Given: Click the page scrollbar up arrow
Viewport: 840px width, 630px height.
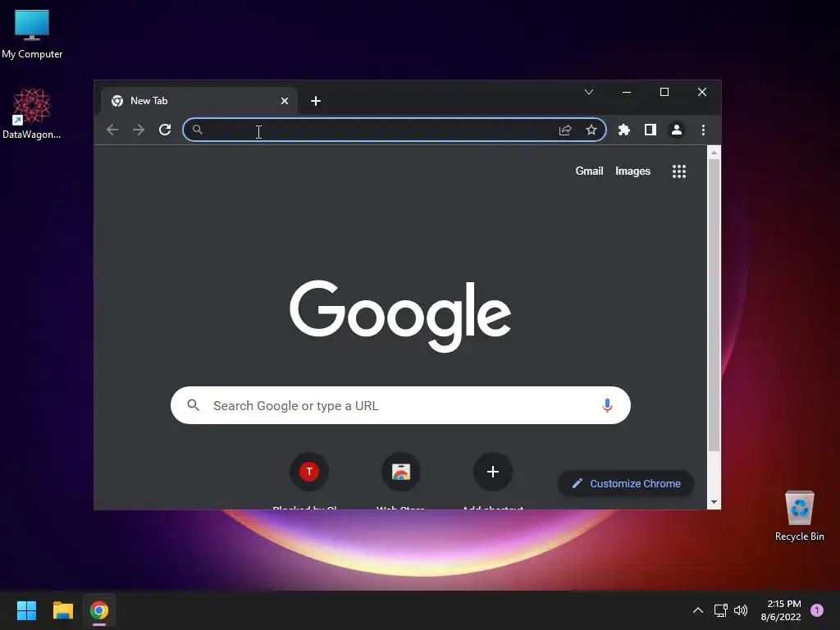Looking at the screenshot, I should (714, 153).
